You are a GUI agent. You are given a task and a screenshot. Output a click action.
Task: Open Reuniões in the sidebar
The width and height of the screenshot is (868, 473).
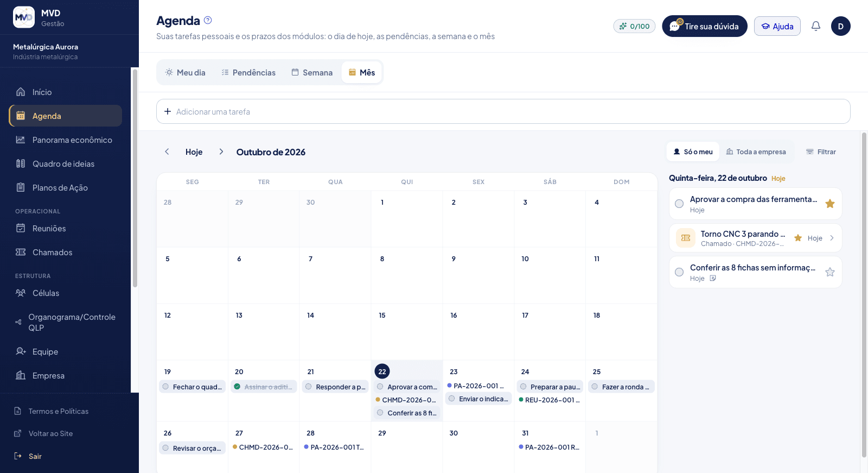click(x=65, y=228)
